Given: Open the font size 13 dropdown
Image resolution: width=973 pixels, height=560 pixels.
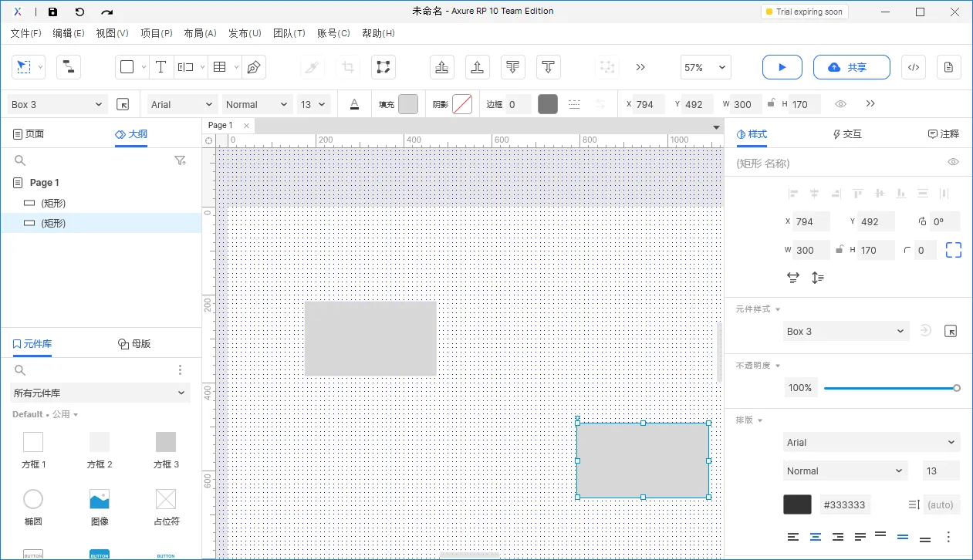Looking at the screenshot, I should pos(314,104).
